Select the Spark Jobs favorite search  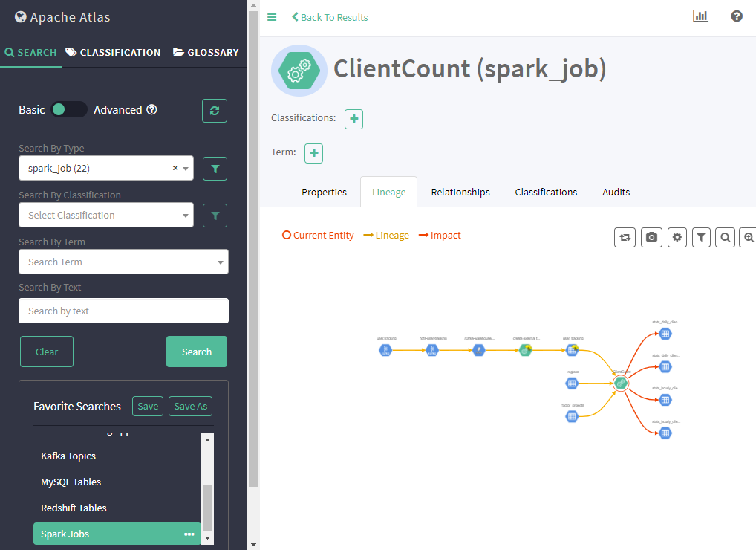pyautogui.click(x=117, y=534)
